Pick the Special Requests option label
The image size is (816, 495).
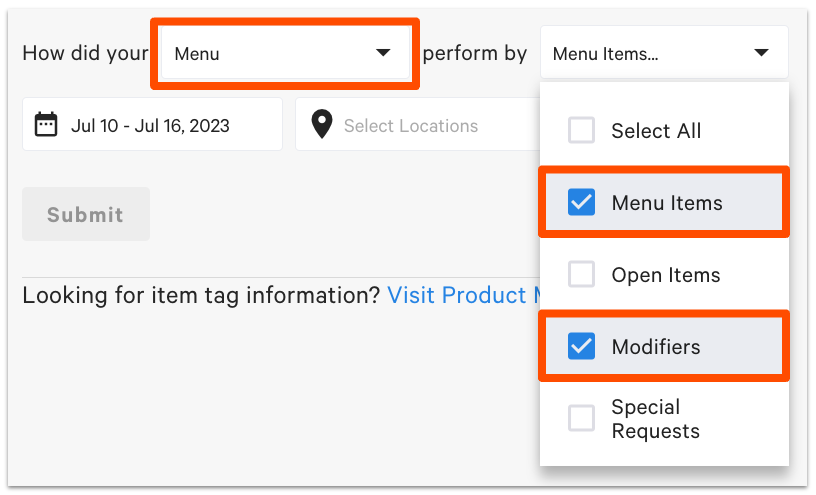(655, 419)
